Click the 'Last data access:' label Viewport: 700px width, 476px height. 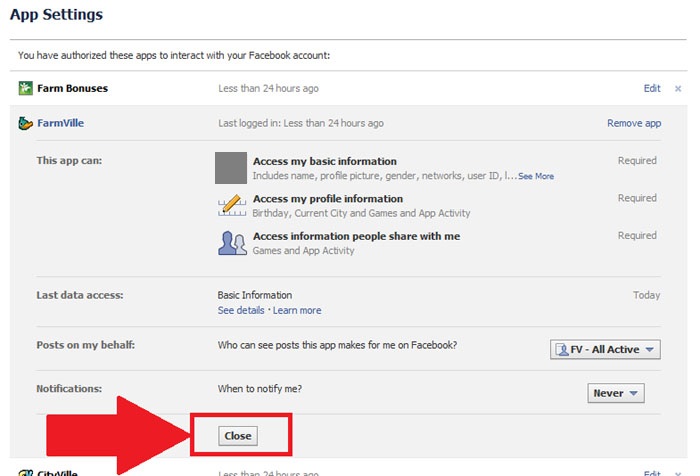(80, 295)
